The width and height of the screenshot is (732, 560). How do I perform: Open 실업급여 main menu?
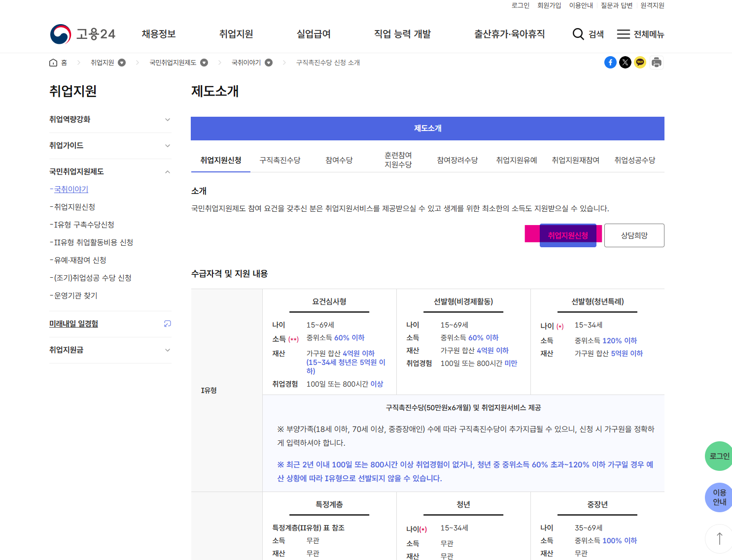(x=314, y=34)
